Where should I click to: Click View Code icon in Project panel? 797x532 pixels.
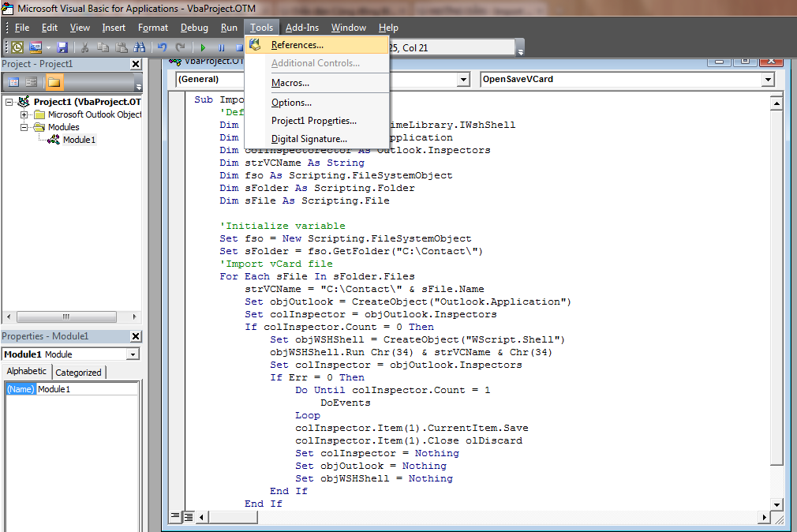tap(13, 82)
